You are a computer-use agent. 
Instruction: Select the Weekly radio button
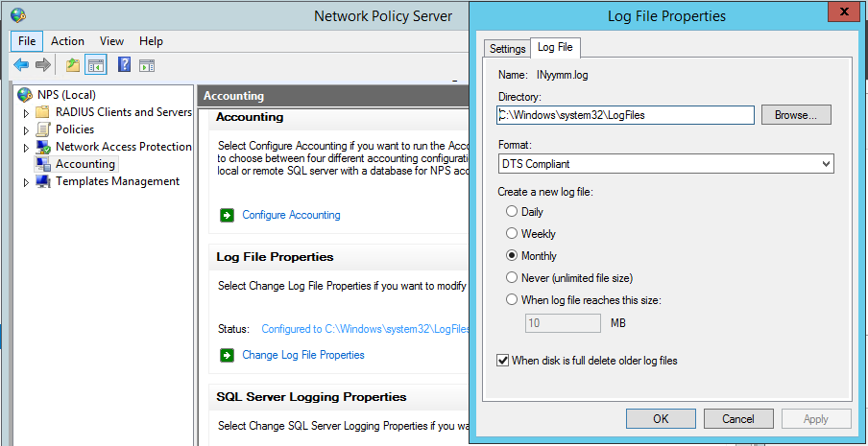click(x=512, y=234)
